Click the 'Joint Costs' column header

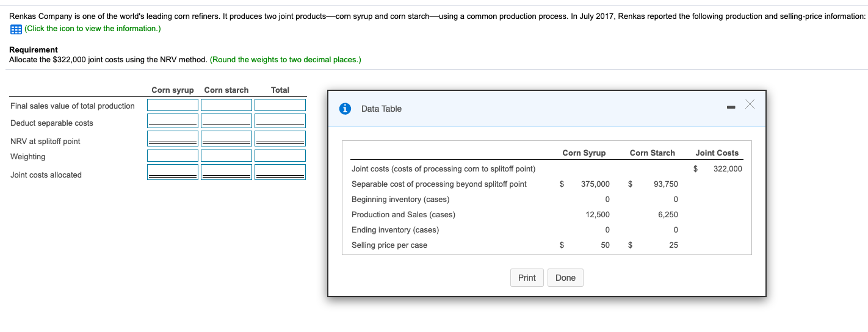pyautogui.click(x=717, y=153)
